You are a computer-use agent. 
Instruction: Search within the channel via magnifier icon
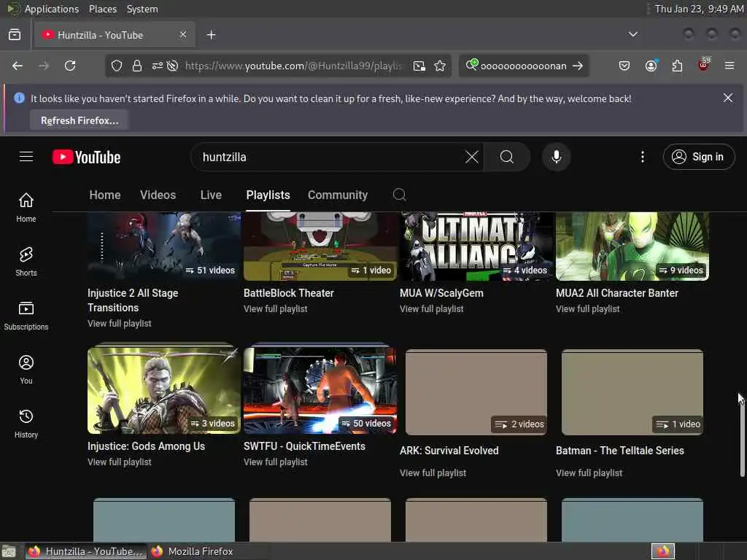pyautogui.click(x=399, y=194)
